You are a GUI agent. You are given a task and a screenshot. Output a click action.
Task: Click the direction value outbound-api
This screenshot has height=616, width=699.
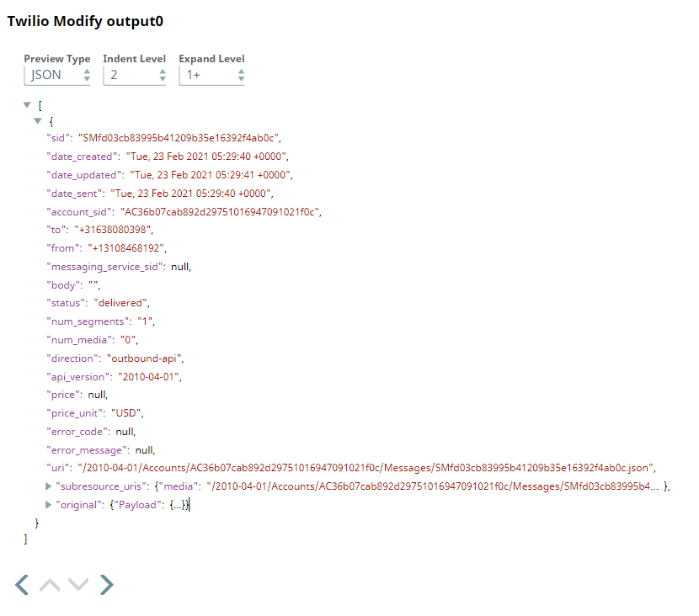click(x=144, y=358)
